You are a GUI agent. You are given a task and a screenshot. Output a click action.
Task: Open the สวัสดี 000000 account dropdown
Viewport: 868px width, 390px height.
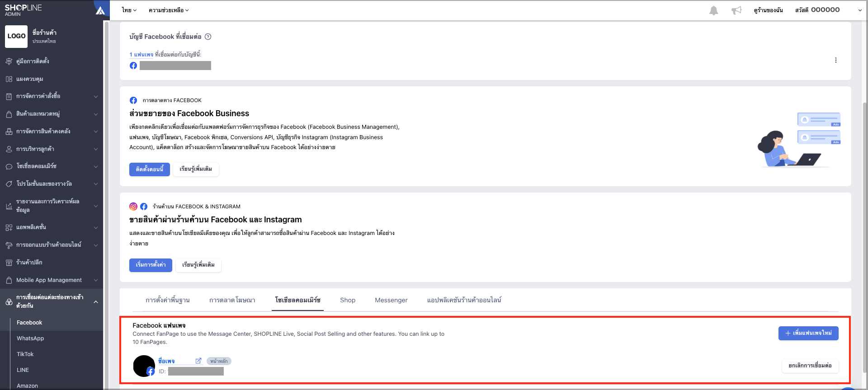[x=828, y=10]
